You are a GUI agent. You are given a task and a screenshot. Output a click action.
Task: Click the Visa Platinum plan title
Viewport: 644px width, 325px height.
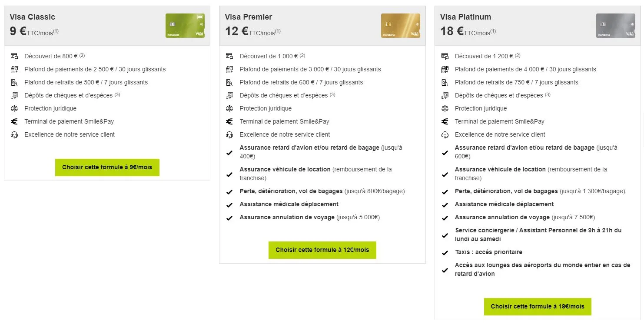(465, 17)
